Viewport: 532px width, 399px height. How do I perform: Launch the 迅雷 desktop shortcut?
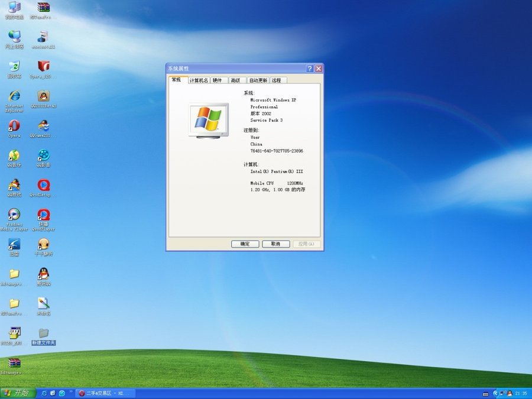click(x=14, y=244)
